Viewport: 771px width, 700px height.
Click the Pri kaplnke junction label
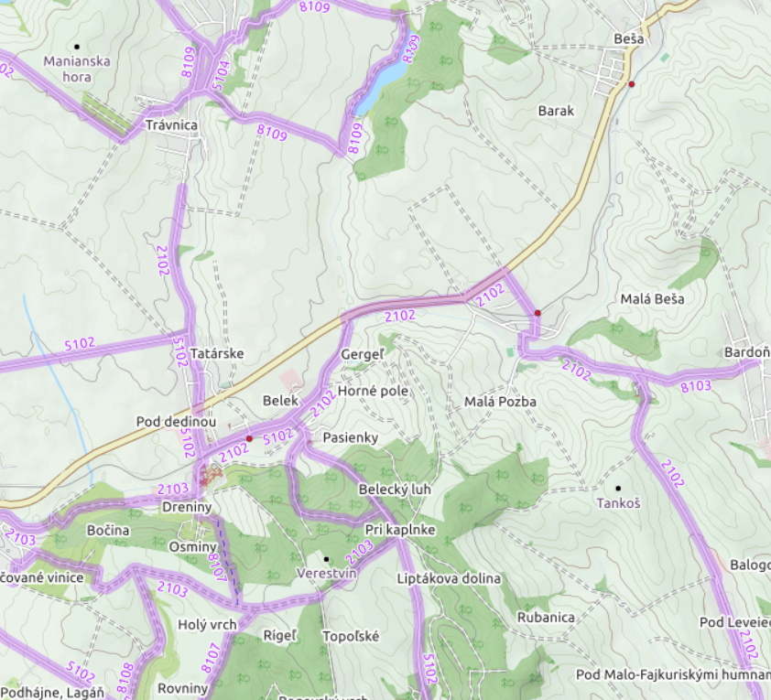click(400, 530)
